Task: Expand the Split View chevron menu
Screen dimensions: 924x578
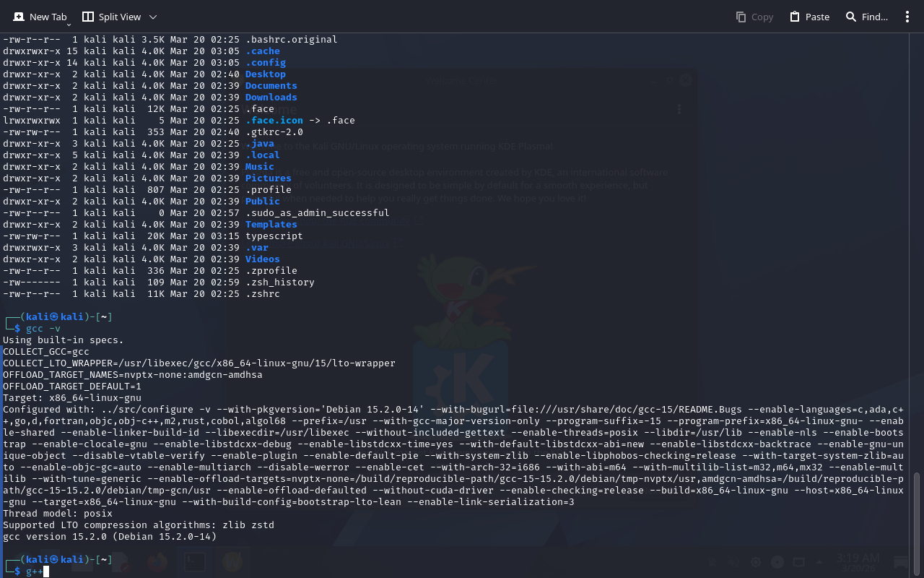Action: click(152, 17)
